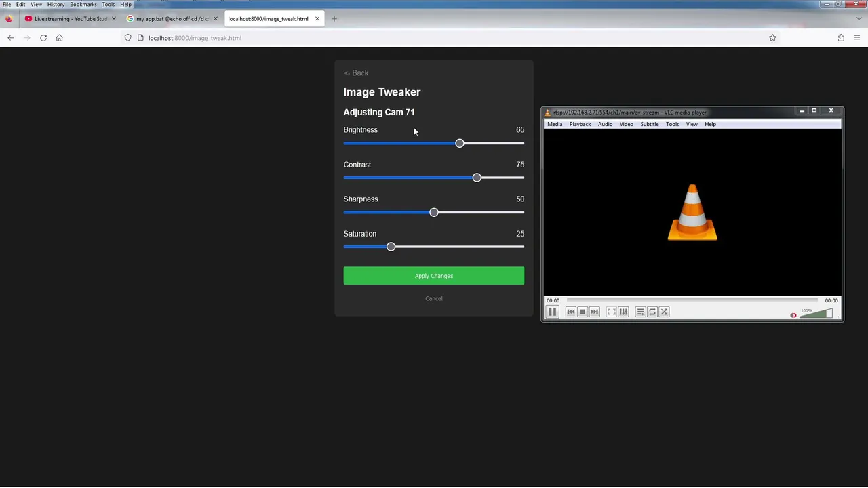
Task: Click the Brightness slider handle
Action: tap(460, 143)
